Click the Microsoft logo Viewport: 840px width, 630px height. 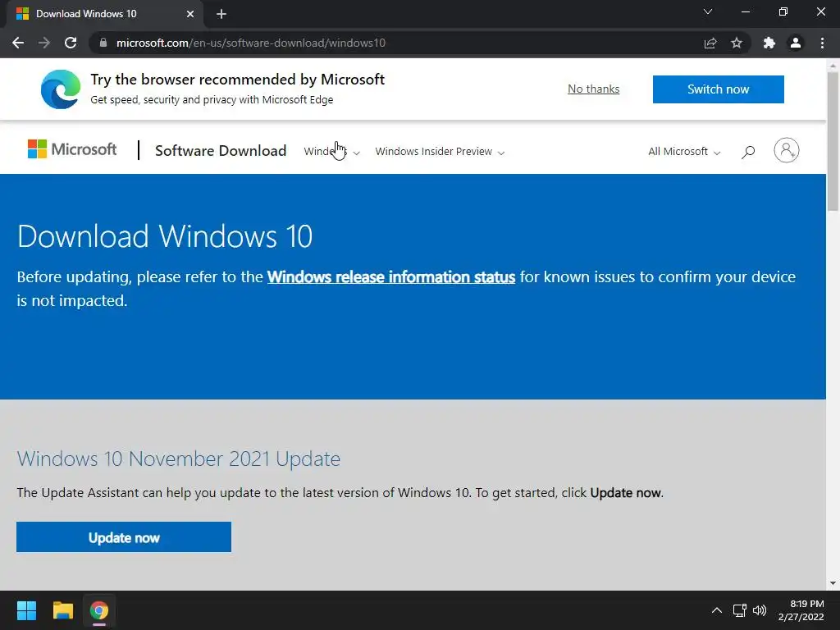pos(72,149)
